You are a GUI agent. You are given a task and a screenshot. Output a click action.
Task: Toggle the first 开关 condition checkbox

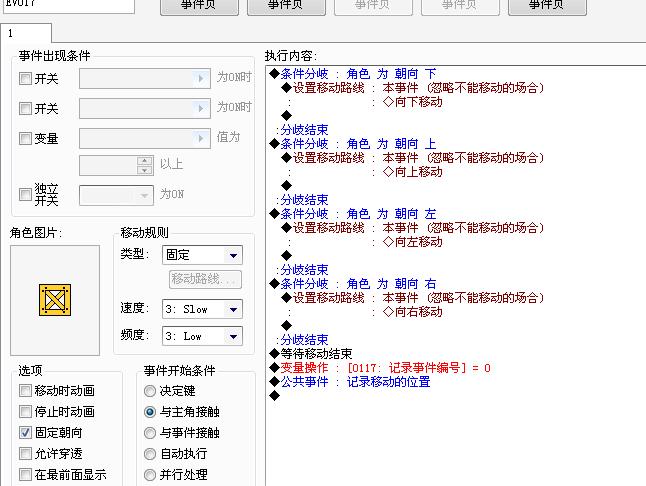click(25, 78)
